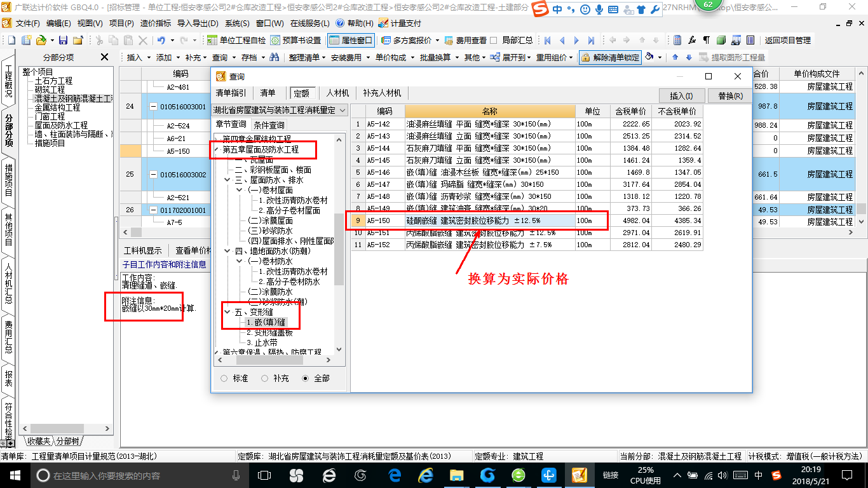Open the 文件(F) menu
Image resolution: width=868 pixels, height=488 pixels.
(x=27, y=23)
